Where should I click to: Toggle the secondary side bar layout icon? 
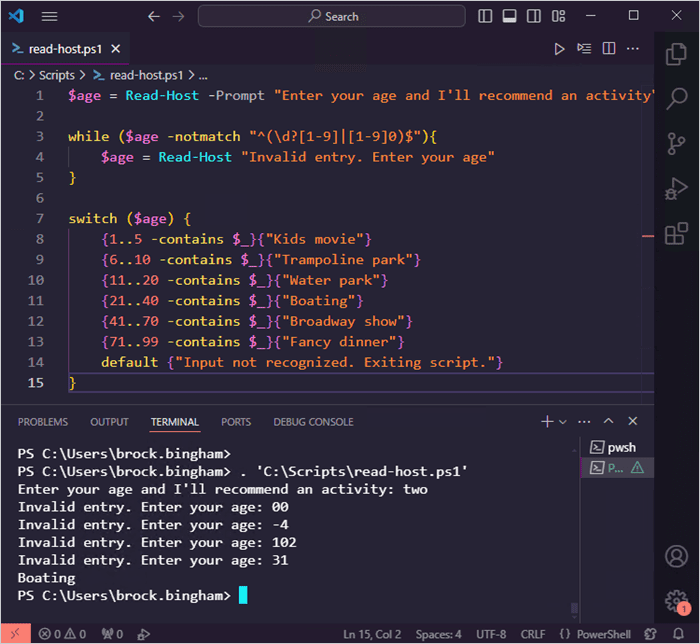[533, 16]
